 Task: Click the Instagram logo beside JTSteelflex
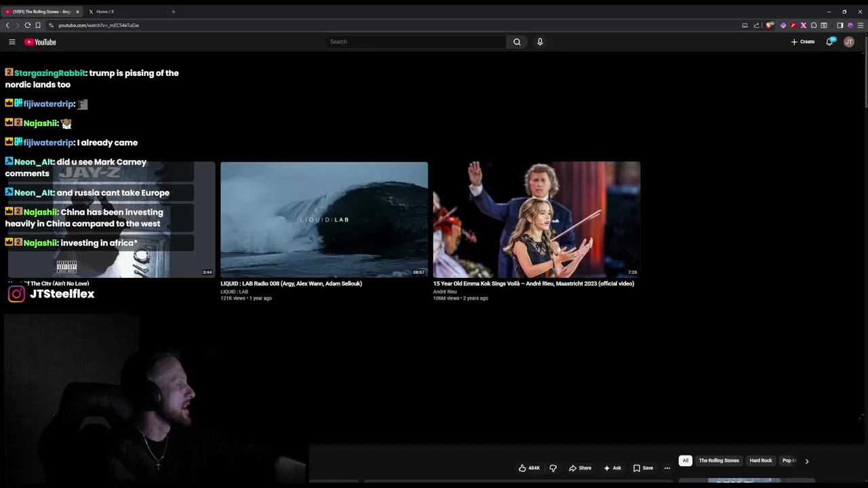tap(16, 293)
